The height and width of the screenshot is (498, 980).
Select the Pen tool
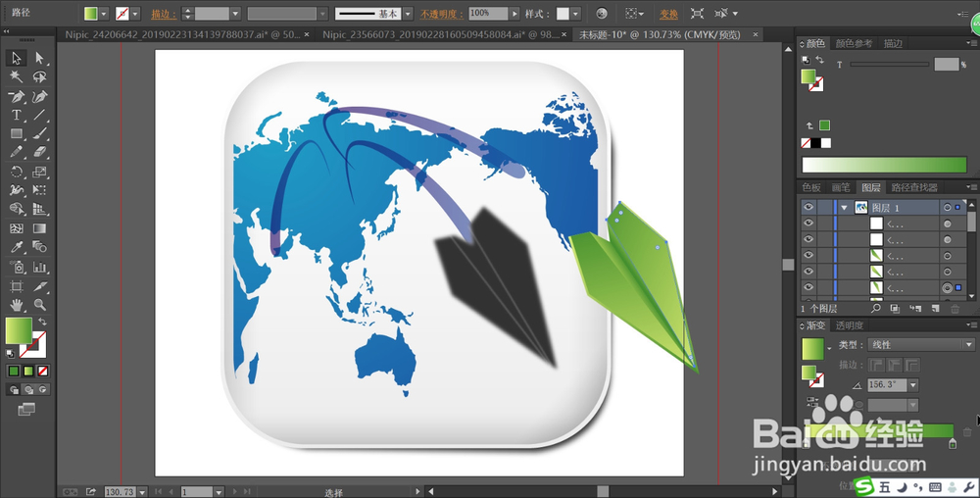[x=17, y=96]
